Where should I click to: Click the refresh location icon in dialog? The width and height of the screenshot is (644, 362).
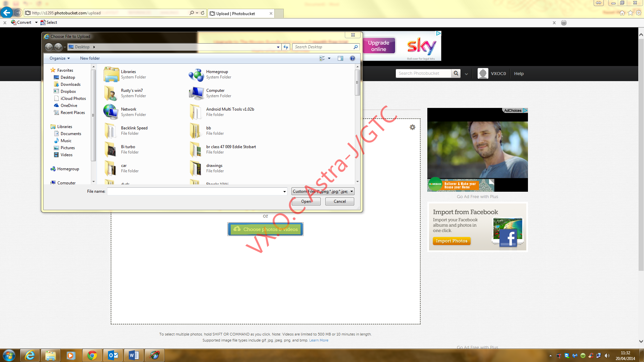pos(286,47)
